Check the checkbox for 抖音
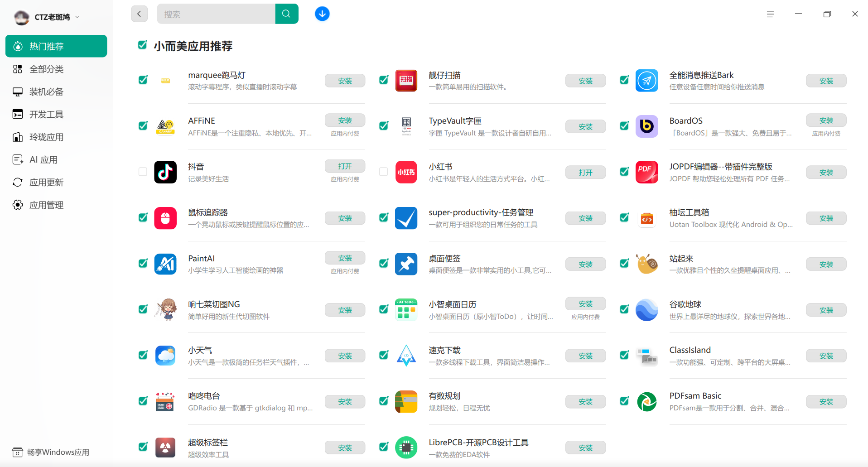Viewport: 868px width, 467px height. pos(143,172)
